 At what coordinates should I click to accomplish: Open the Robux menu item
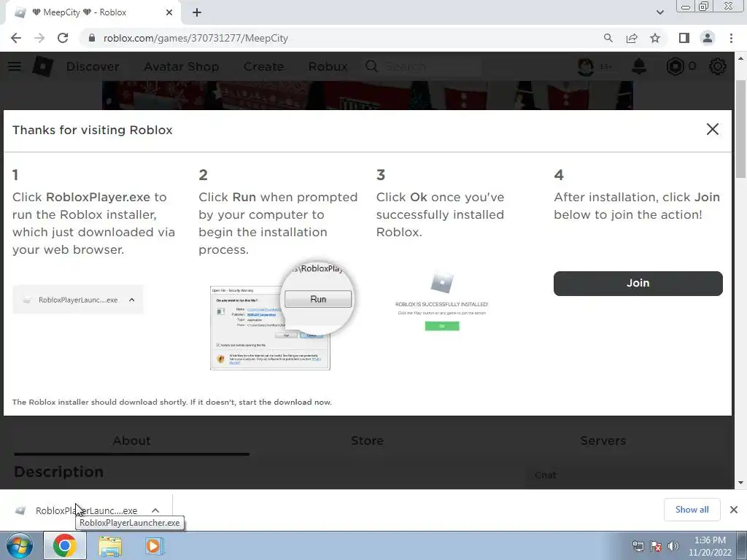(x=328, y=66)
